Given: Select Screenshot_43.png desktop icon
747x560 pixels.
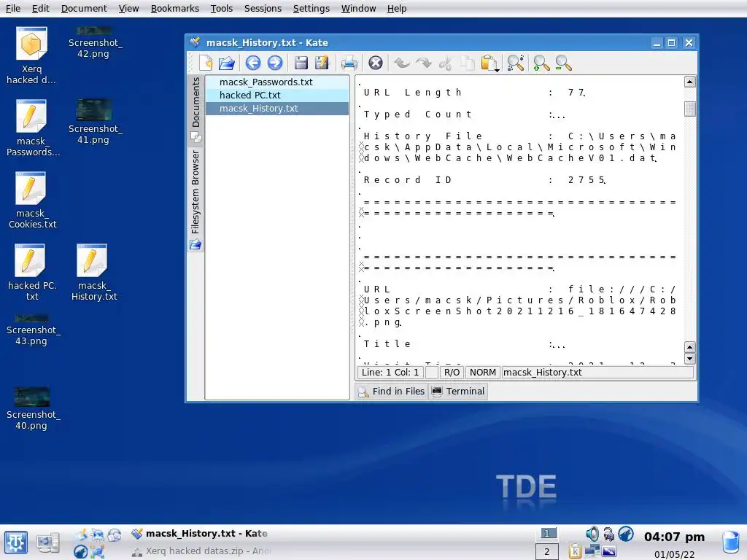Looking at the screenshot, I should point(31,330).
